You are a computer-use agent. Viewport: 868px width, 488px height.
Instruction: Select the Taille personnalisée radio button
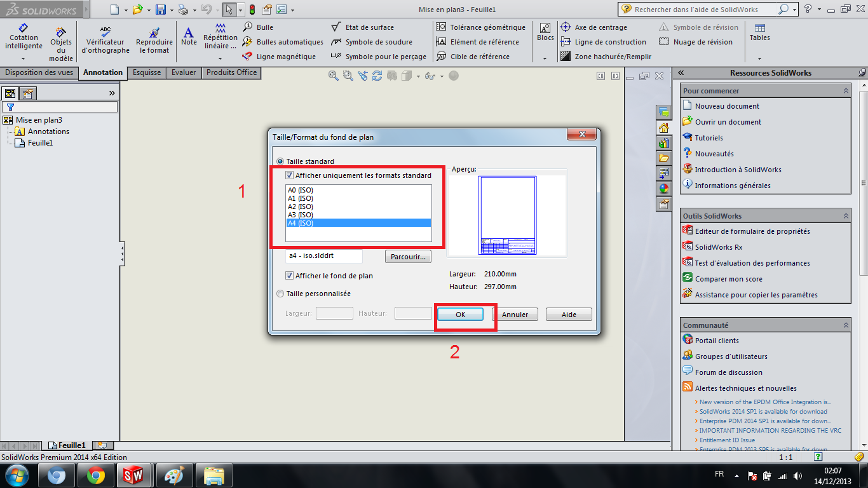280,293
